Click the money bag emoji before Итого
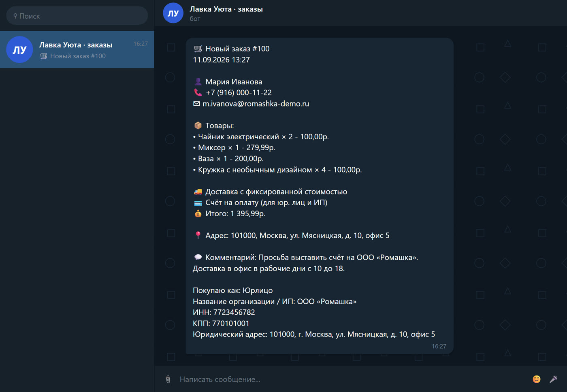 [x=198, y=213]
